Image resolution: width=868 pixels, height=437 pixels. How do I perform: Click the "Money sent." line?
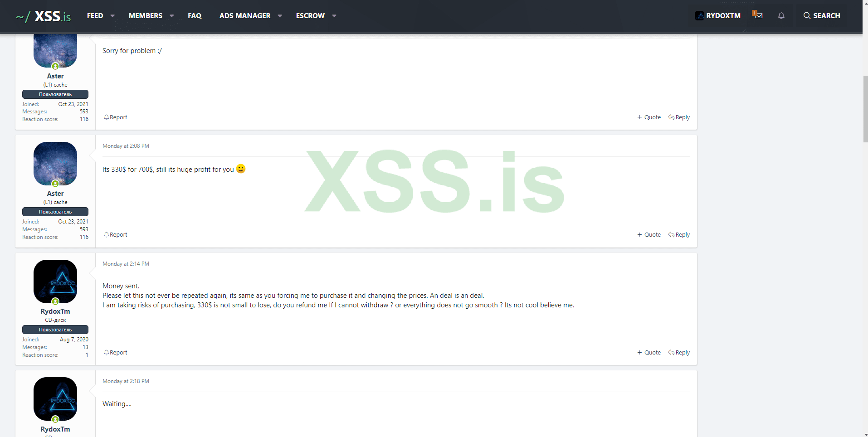click(x=121, y=286)
